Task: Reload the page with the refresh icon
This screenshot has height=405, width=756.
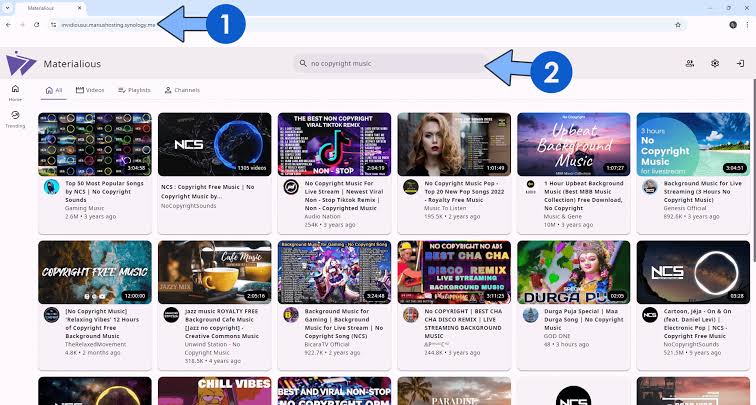Action: coord(37,25)
